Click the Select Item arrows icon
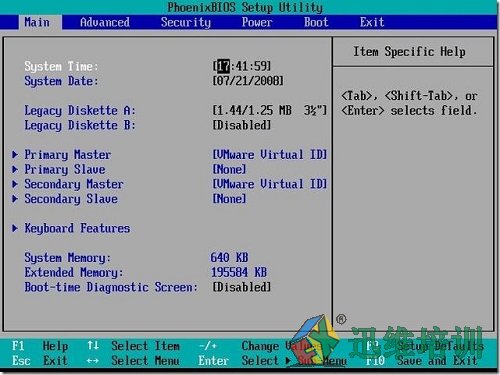 93,345
